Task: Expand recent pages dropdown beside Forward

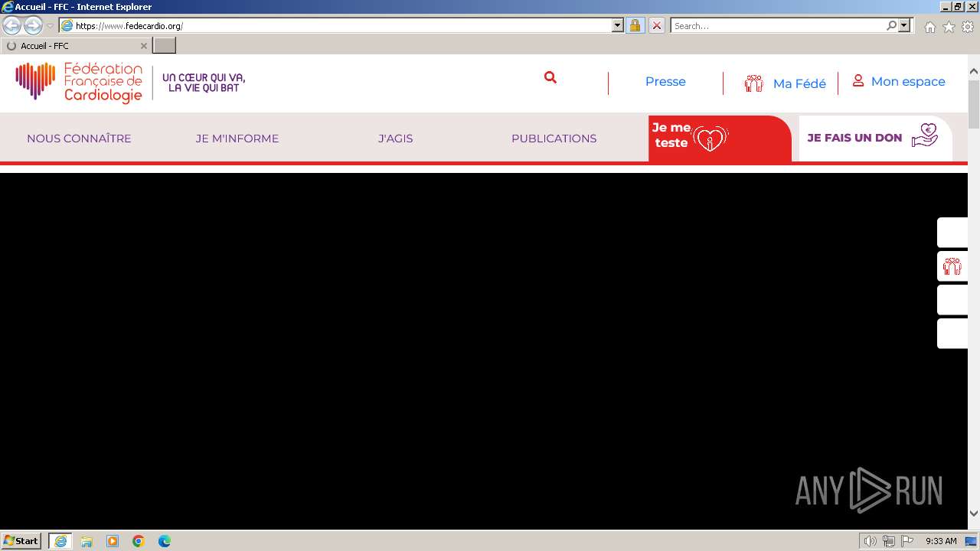Action: tap(50, 25)
